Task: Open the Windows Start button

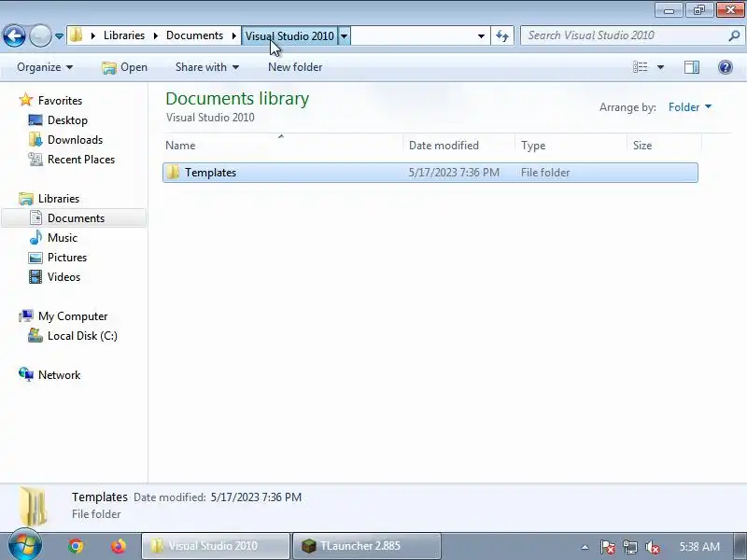Action: [x=25, y=545]
